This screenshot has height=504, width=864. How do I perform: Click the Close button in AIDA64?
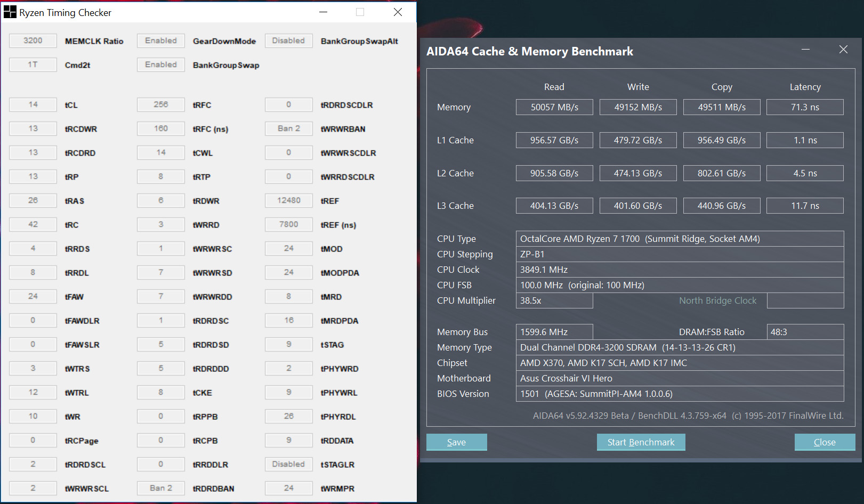pos(825,442)
